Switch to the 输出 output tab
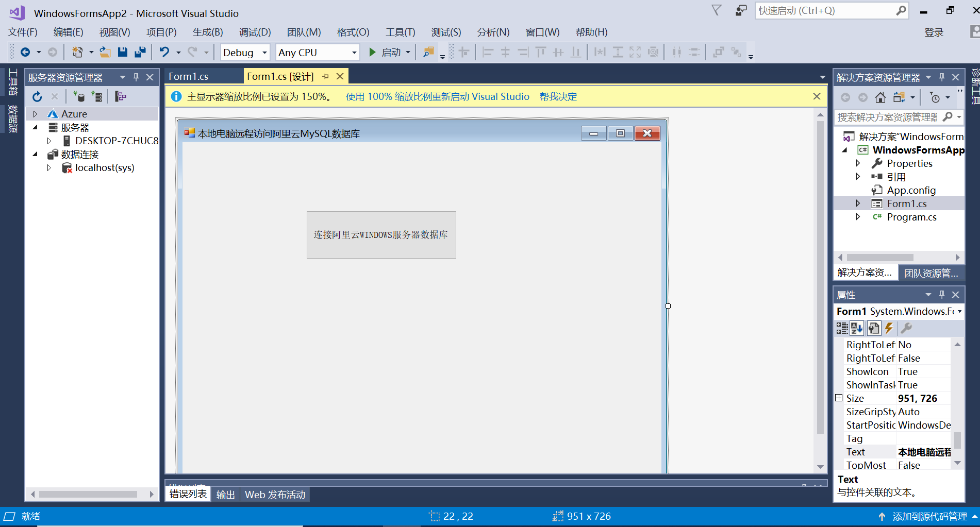The image size is (980, 527). (226, 495)
